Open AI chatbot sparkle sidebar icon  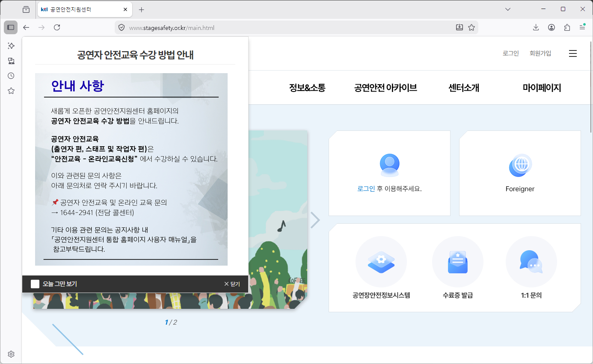coord(11,45)
